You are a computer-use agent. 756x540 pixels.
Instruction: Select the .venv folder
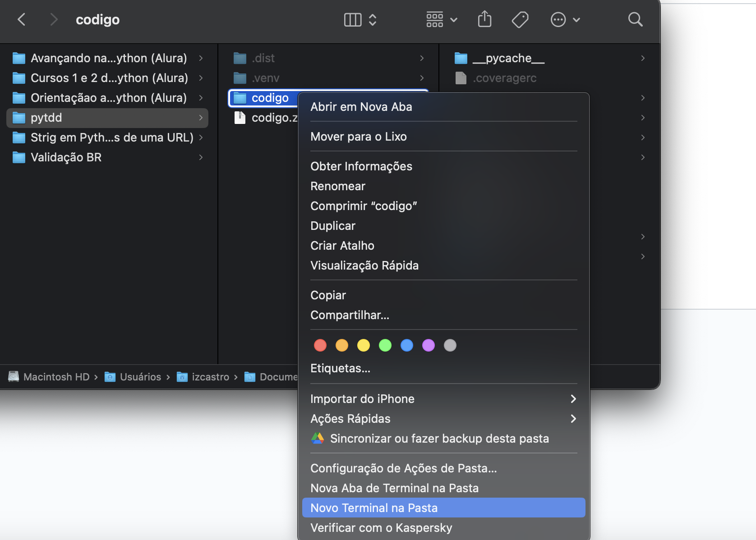click(328, 78)
